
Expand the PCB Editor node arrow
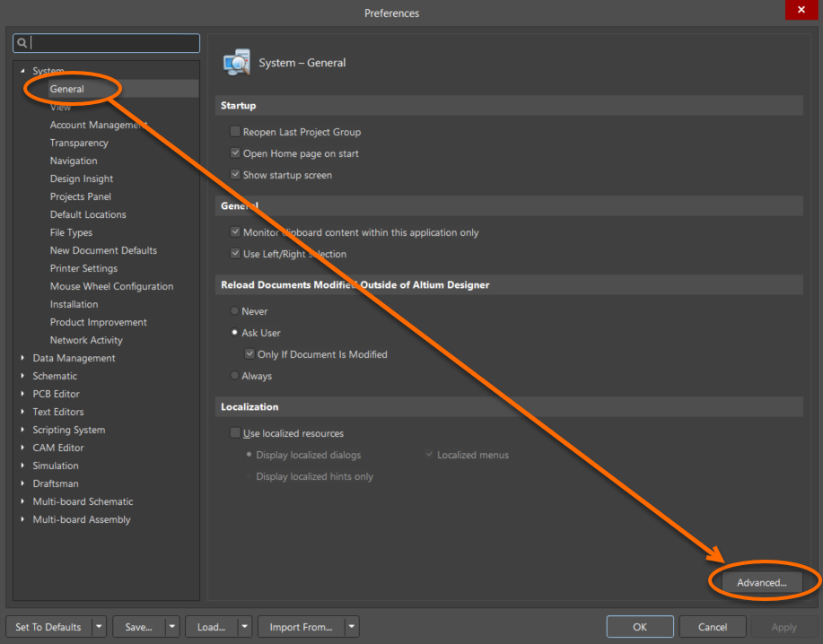[x=22, y=394]
